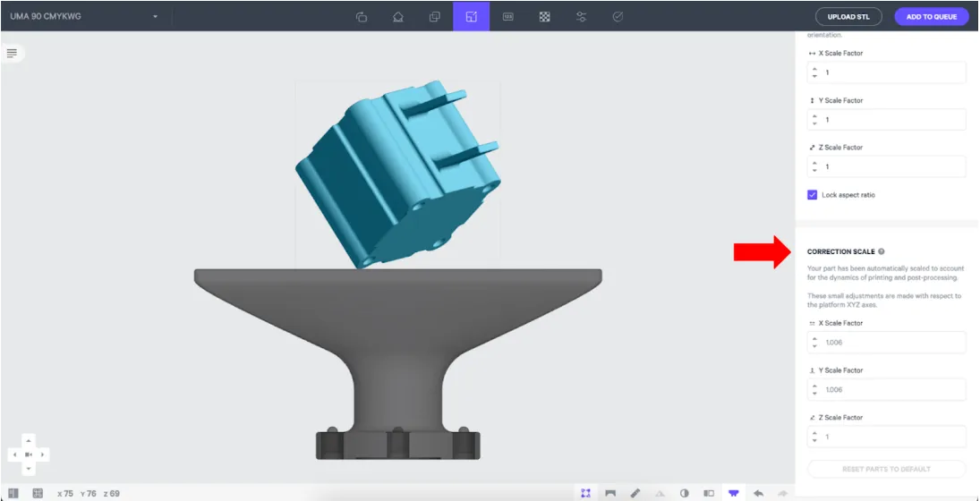Image resolution: width=980 pixels, height=501 pixels.
Task: Toggle the purple build platform visibility icon
Action: [x=734, y=493]
